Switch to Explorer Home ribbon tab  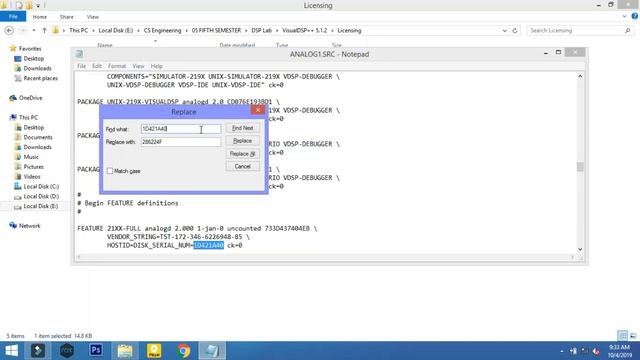(x=40, y=17)
